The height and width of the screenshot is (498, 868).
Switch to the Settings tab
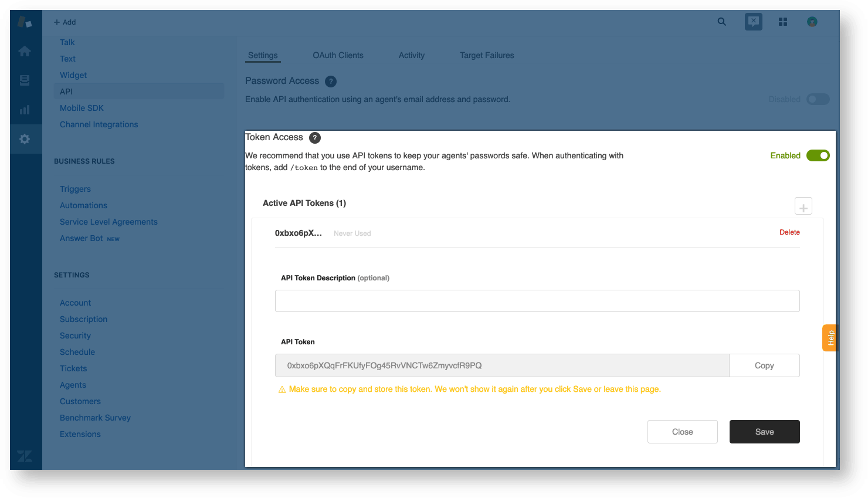[263, 55]
